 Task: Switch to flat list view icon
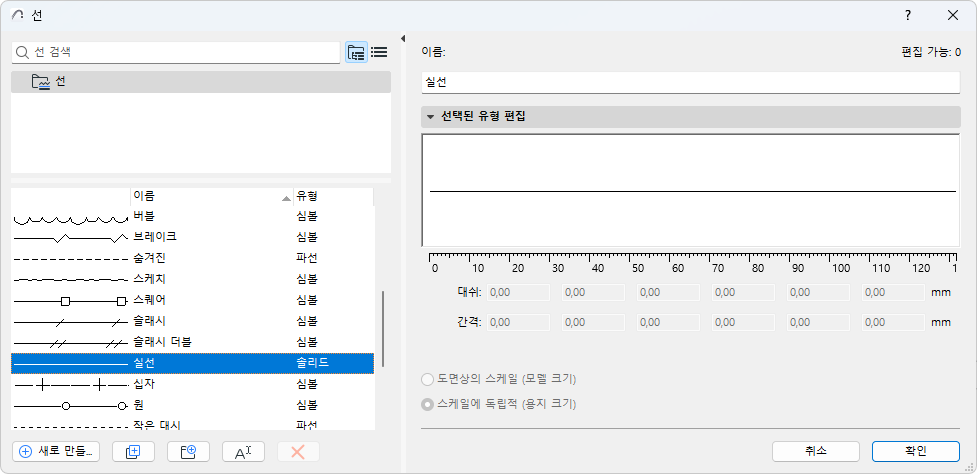[379, 53]
